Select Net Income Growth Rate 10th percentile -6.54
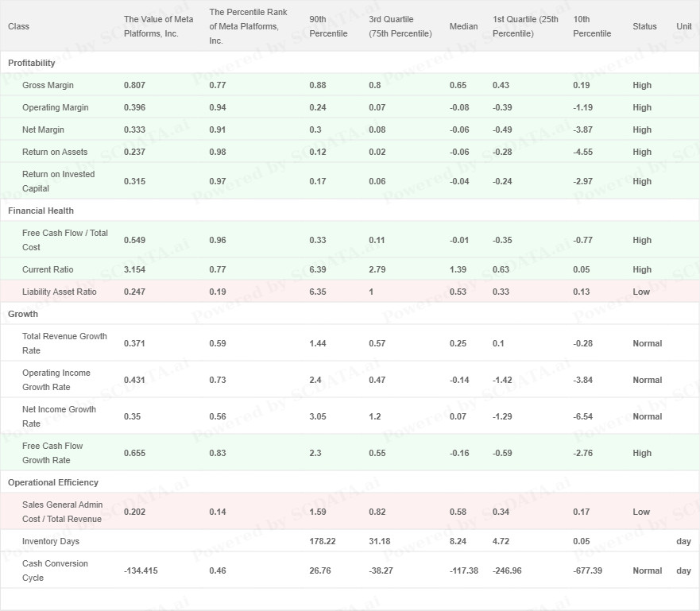 pyautogui.click(x=583, y=416)
